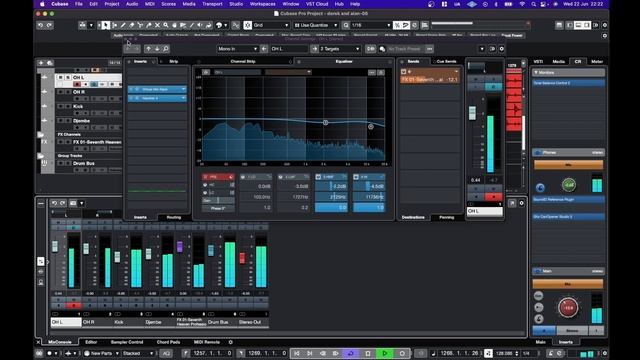640x360 pixels.
Task: Select the Glue tool
Action: (149, 25)
